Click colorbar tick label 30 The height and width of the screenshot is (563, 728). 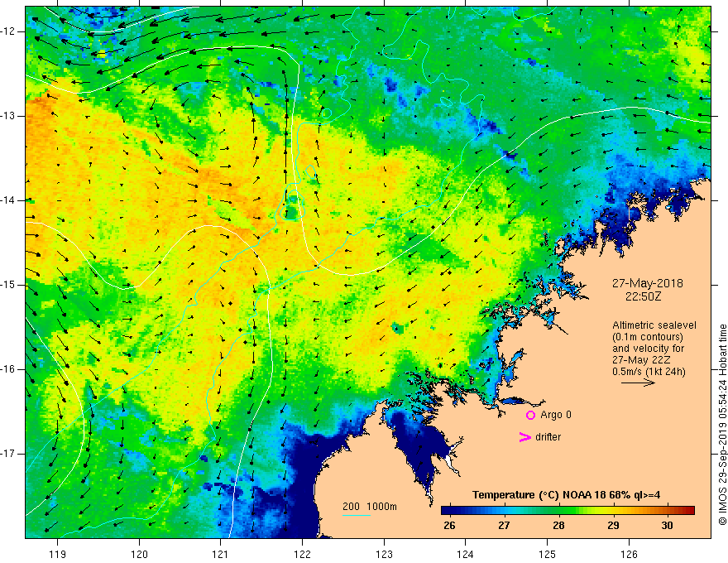coord(667,526)
